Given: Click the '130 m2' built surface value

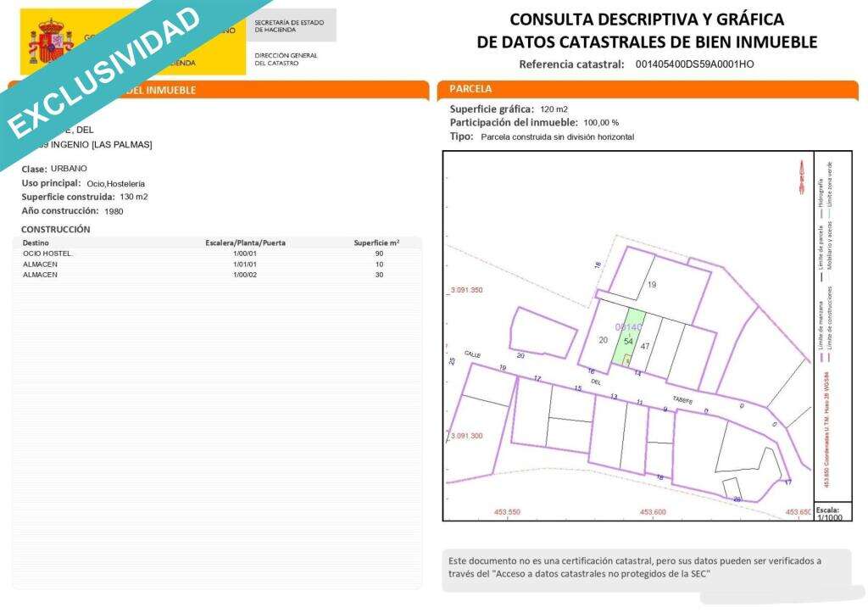Looking at the screenshot, I should 133,198.
